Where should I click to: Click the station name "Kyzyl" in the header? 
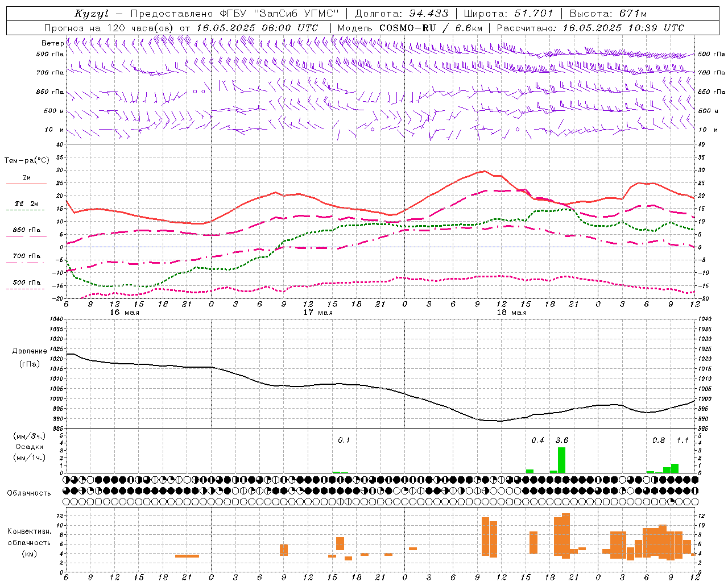pos(92,14)
